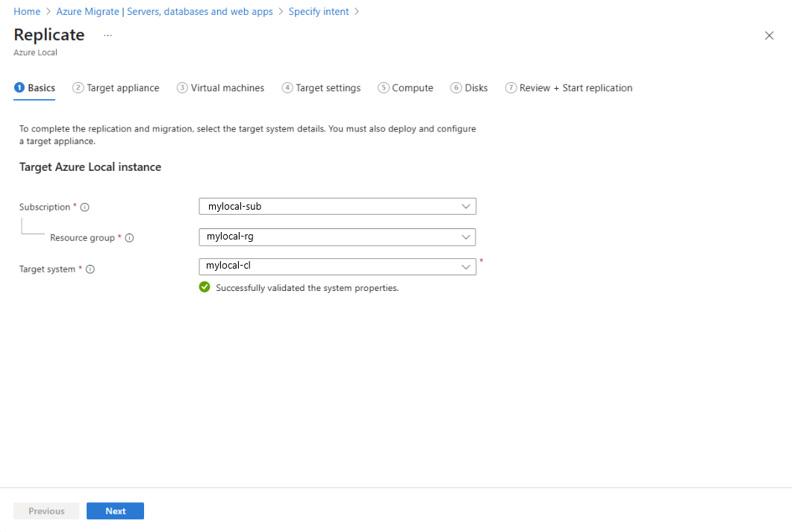
Task: Click the Resource group info icon
Action: [130, 237]
